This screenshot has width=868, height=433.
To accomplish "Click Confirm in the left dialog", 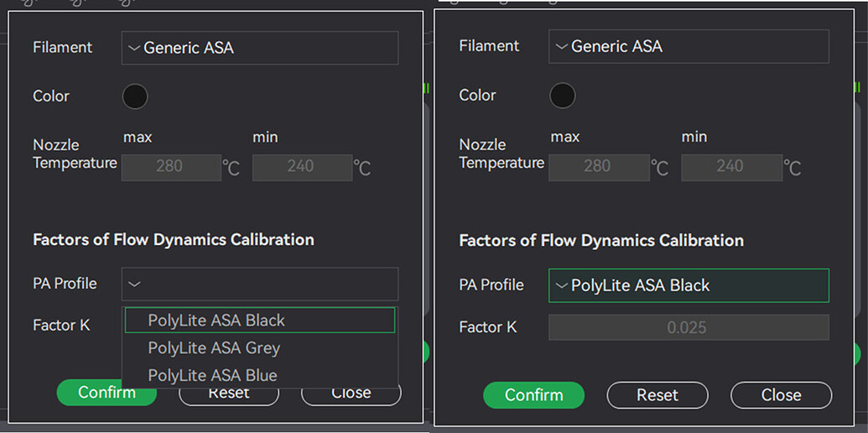I will (x=107, y=393).
